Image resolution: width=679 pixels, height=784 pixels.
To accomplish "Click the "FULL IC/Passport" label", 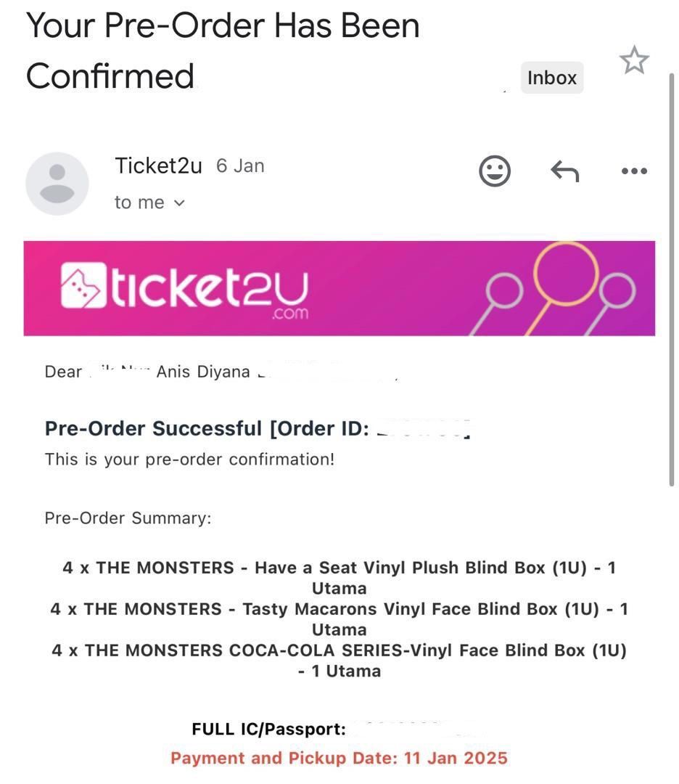I will tap(268, 729).
